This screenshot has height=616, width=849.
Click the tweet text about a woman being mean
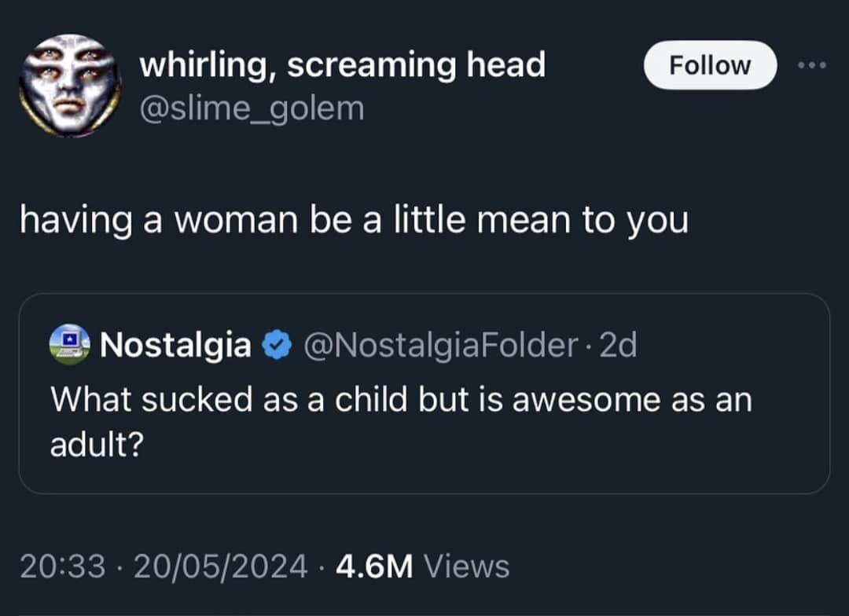(x=355, y=221)
